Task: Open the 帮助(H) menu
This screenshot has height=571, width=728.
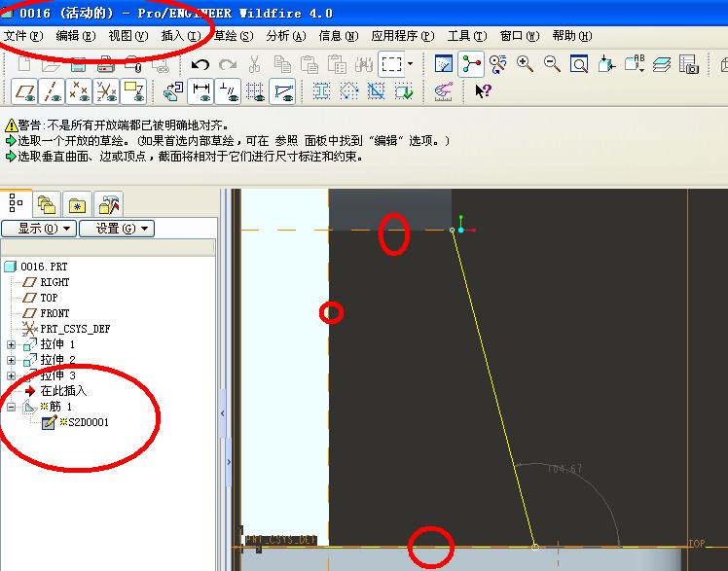Action: pos(572,36)
